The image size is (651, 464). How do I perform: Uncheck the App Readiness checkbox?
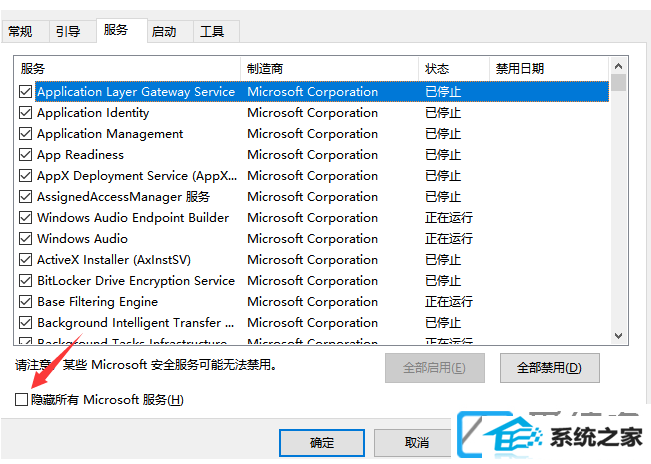click(25, 155)
